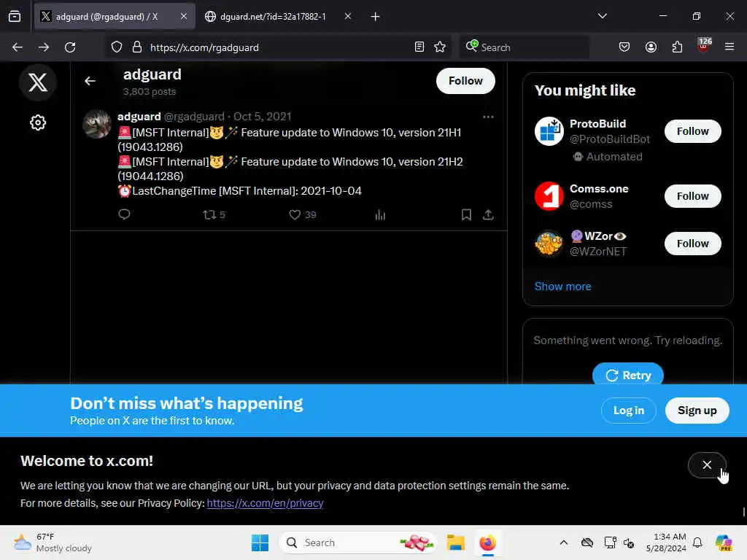The image size is (747, 560).
Task: Open the settings gear in X sidebar
Action: click(38, 122)
